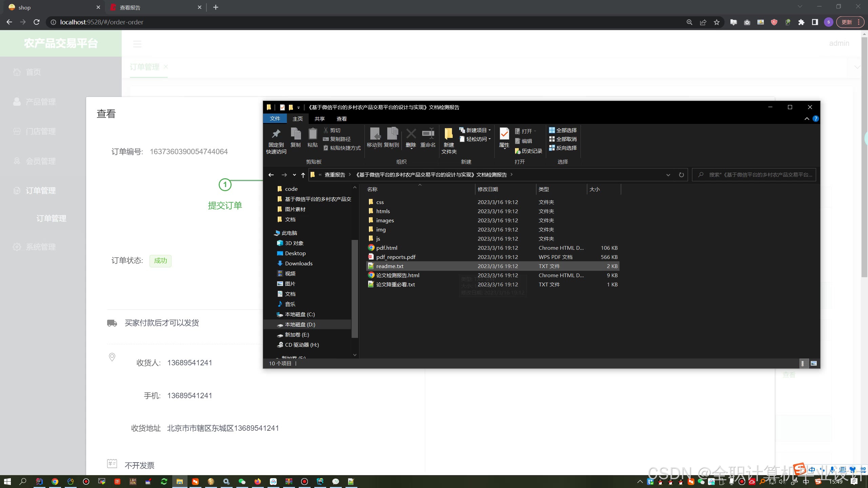Click the Pin to Quick Access icon
The height and width of the screenshot is (488, 868).
click(276, 134)
